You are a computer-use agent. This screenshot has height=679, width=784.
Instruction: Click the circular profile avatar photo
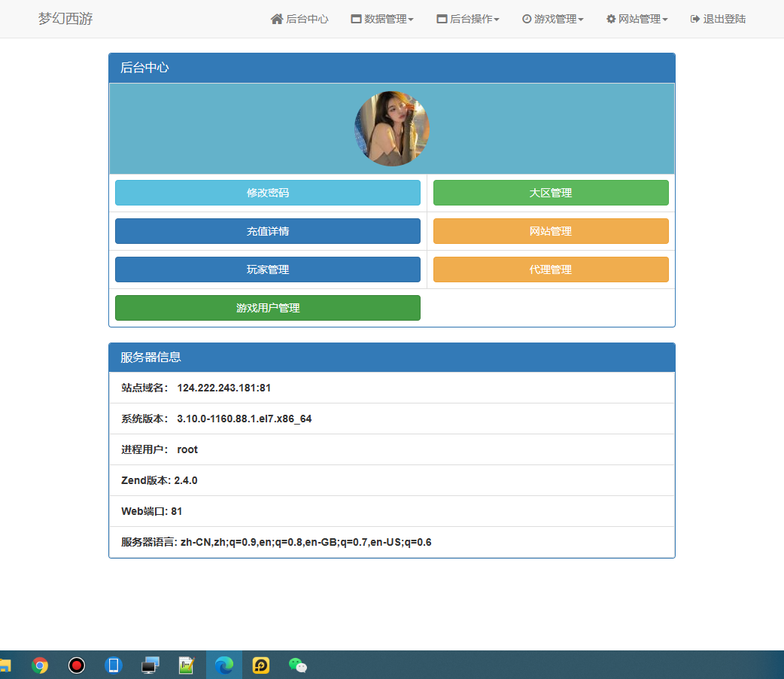point(392,129)
